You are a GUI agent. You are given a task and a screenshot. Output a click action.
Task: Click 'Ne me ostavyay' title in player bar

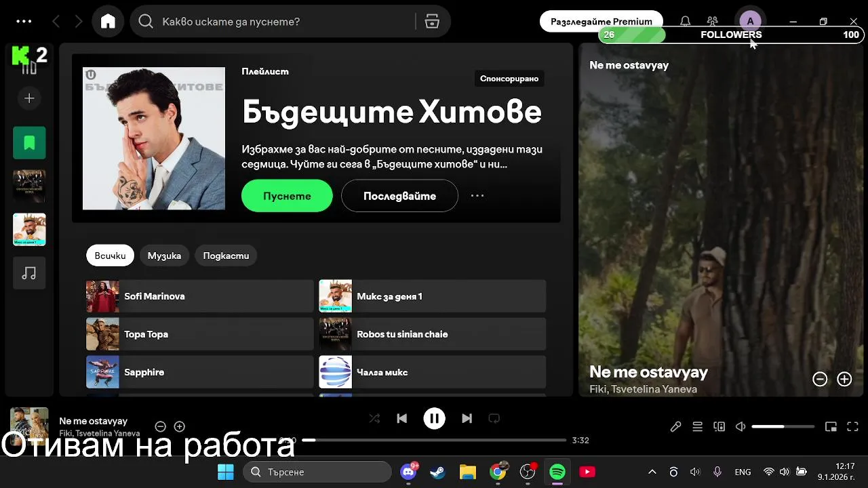[x=93, y=421]
